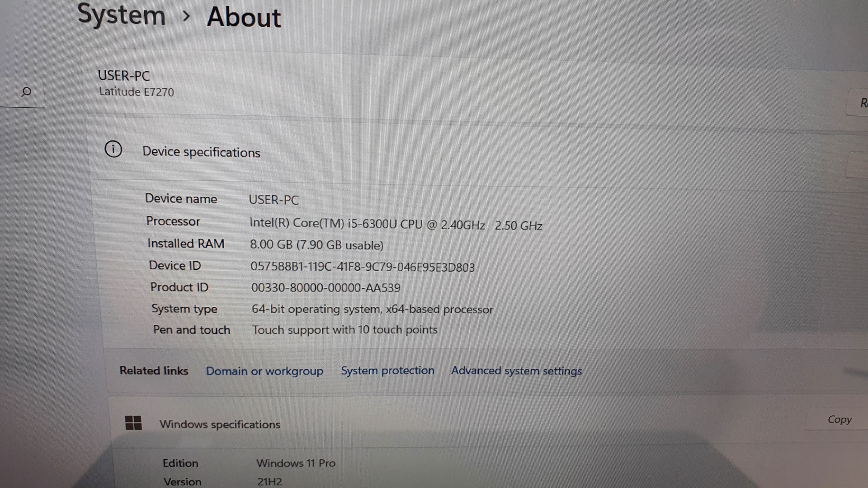Click the breadcrumb chevron between System and About
Viewport: 868px width, 488px height.
(186, 16)
